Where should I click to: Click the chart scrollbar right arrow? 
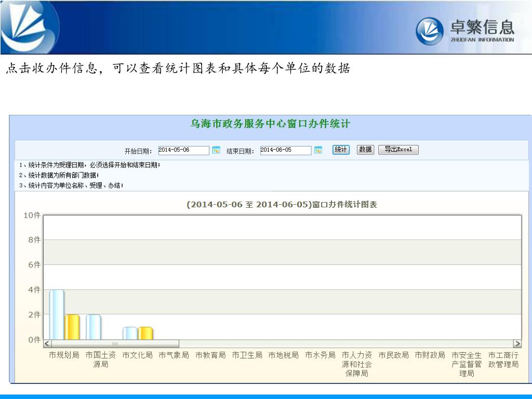pos(517,344)
